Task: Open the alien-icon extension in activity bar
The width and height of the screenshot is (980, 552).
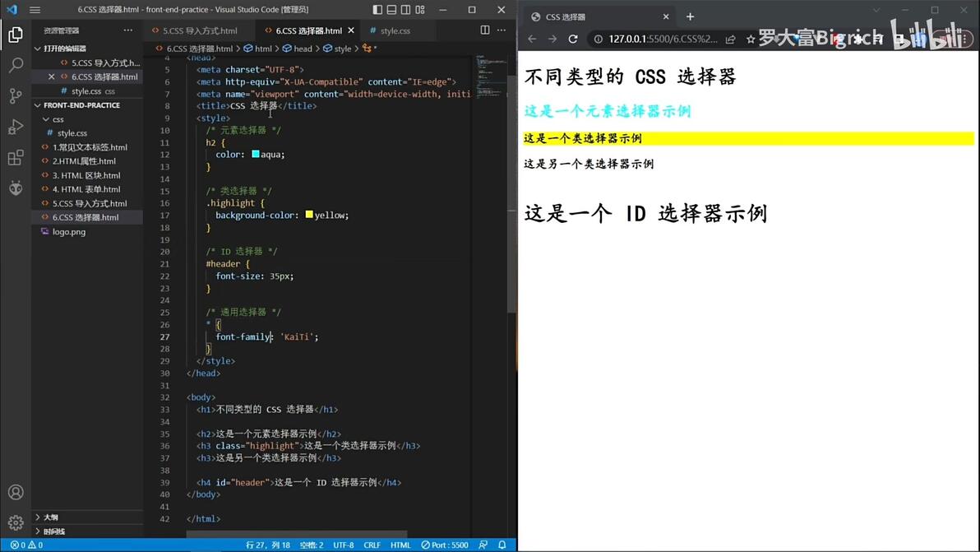Action: (16, 188)
